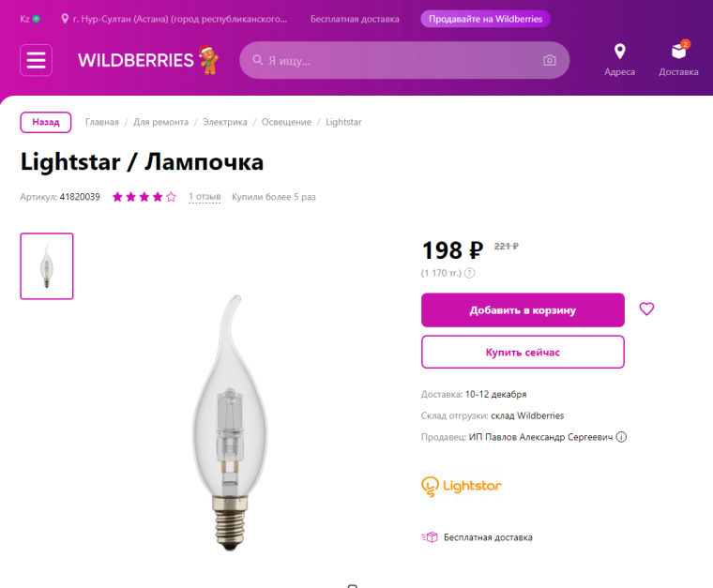Image resolution: width=713 pixels, height=588 pixels.
Task: Click the Lightstar brand logo
Action: click(x=462, y=486)
